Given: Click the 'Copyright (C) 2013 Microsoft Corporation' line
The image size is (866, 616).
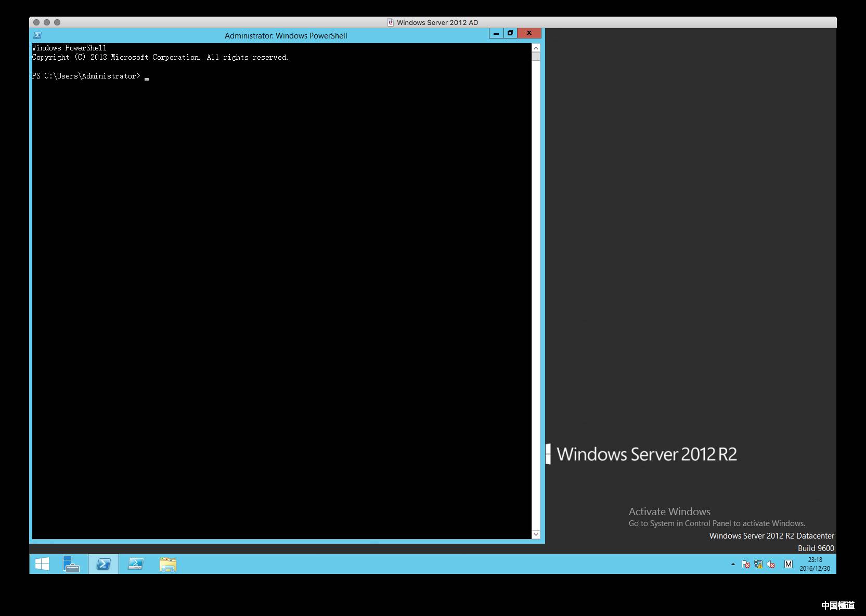Looking at the screenshot, I should click(160, 57).
